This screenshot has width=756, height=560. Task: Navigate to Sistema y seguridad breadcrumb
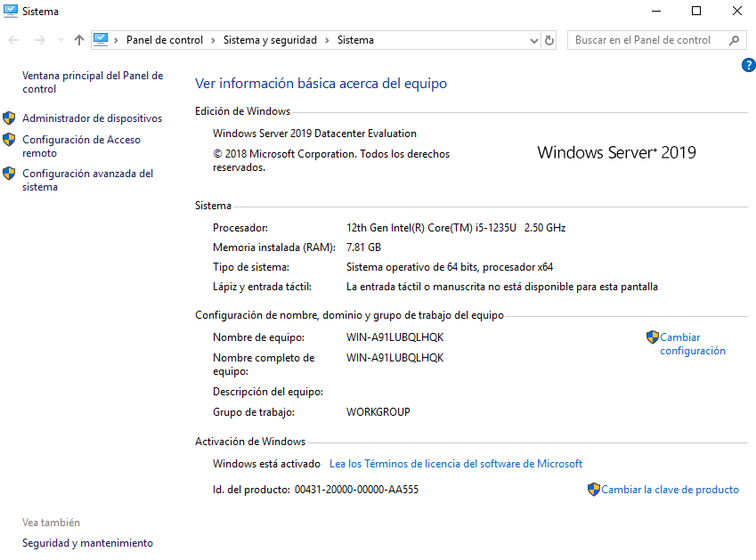click(270, 40)
